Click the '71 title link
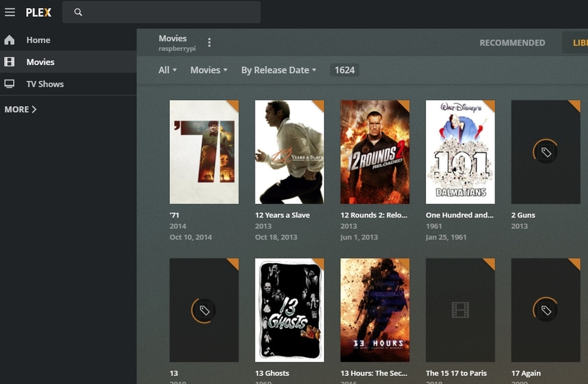The height and width of the screenshot is (384, 588). [x=174, y=215]
